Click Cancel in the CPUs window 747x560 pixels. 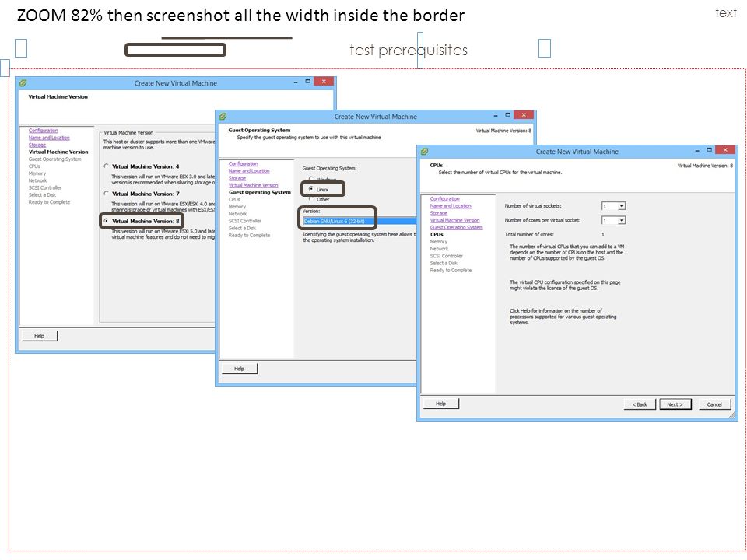(x=714, y=404)
